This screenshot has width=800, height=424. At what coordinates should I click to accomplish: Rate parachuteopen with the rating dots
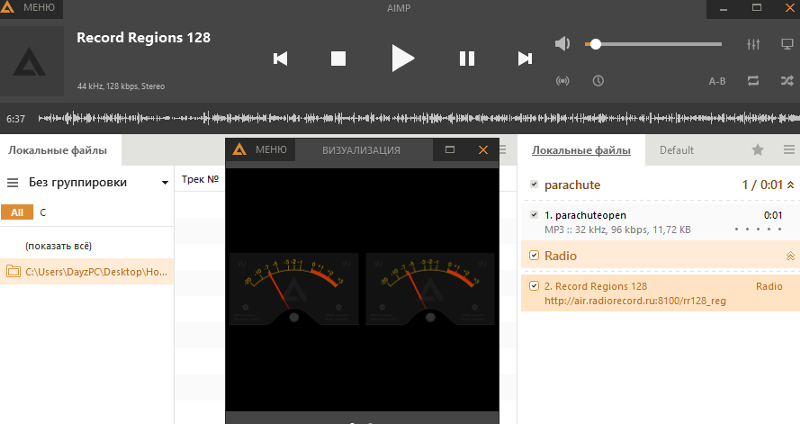tap(758, 230)
